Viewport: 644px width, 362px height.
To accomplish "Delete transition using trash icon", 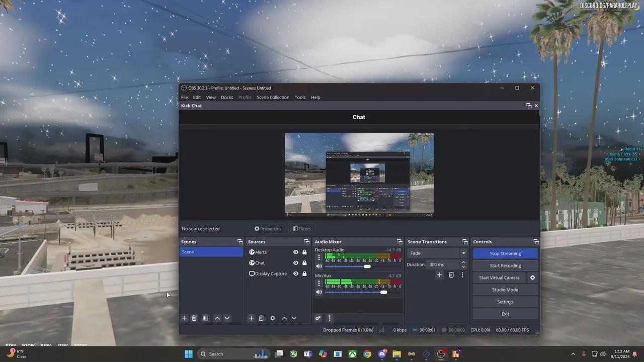I will (451, 275).
